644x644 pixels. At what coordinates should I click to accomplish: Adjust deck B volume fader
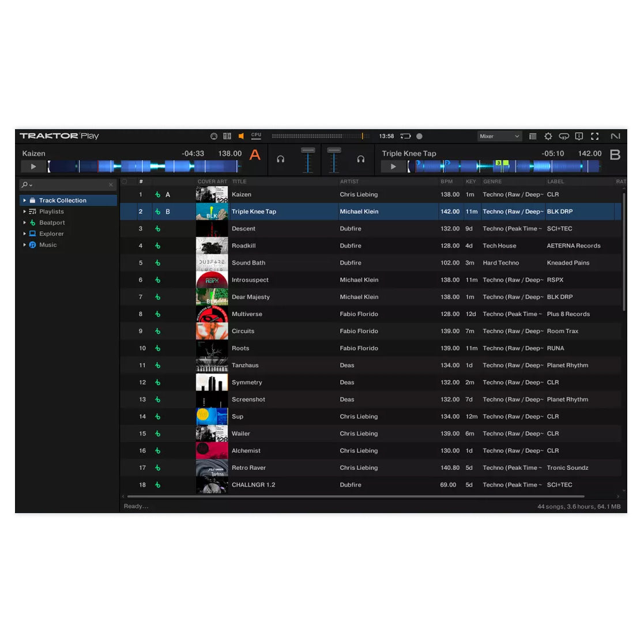coord(334,160)
